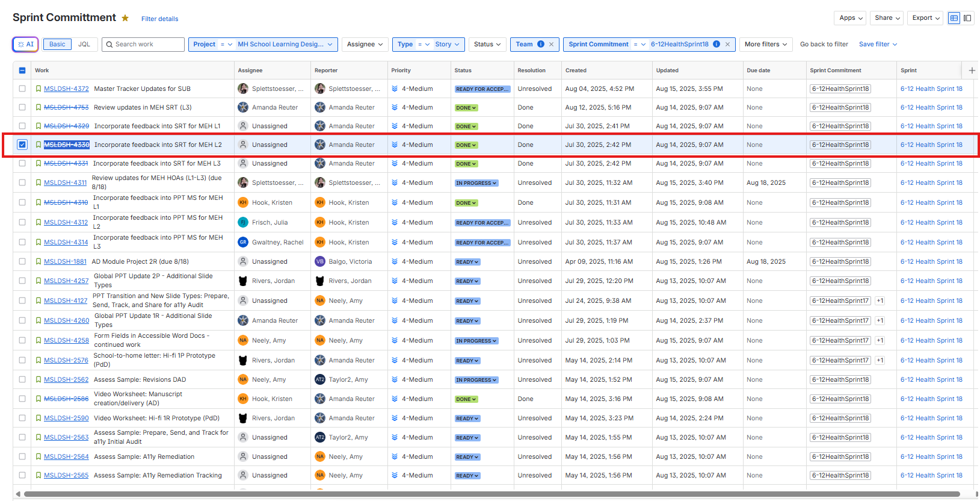Focus the Search work input field

[143, 44]
